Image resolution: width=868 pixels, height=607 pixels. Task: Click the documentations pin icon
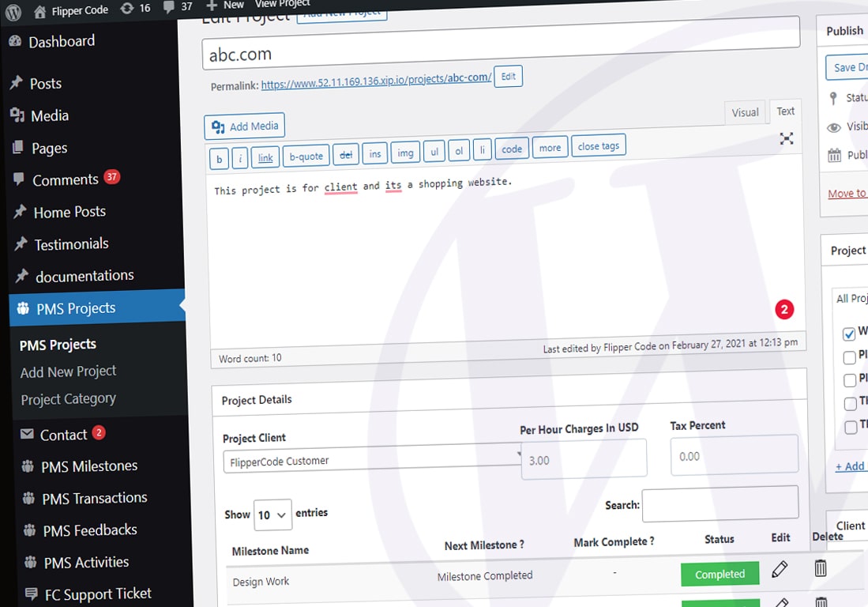click(21, 275)
